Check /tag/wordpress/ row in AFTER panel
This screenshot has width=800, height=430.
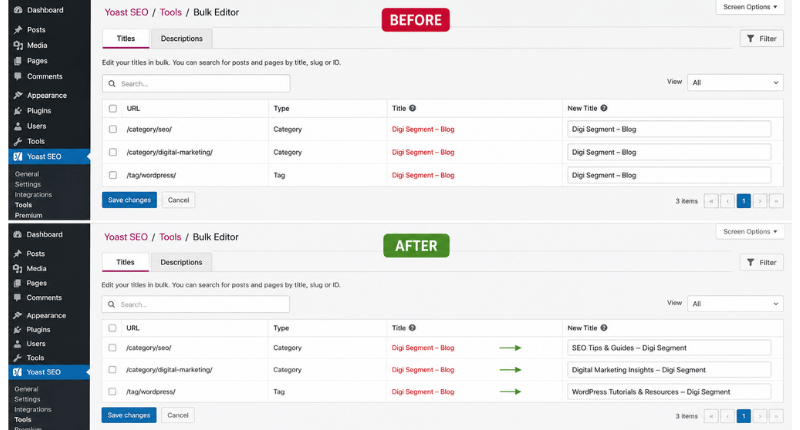(x=112, y=392)
